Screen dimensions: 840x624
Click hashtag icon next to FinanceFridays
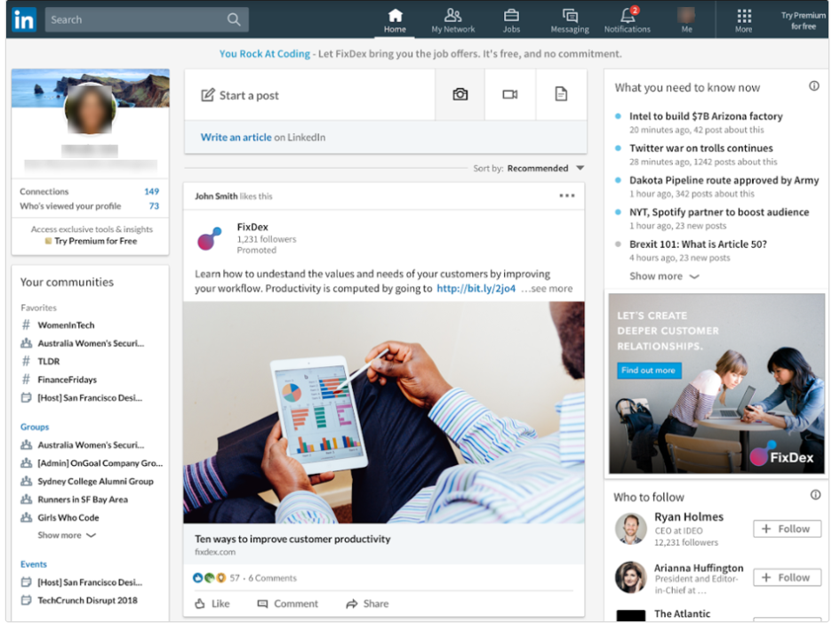point(26,380)
